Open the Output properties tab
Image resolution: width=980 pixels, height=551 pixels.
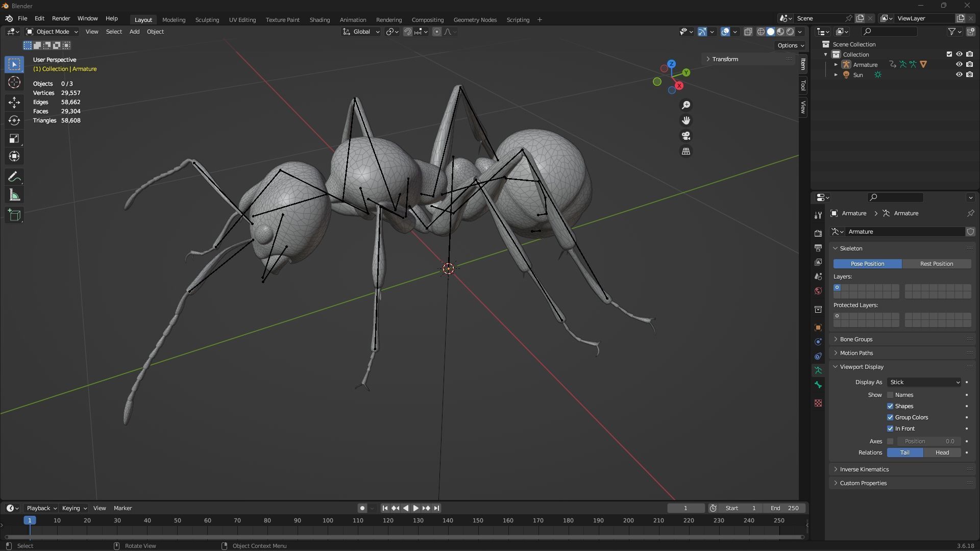[818, 247]
